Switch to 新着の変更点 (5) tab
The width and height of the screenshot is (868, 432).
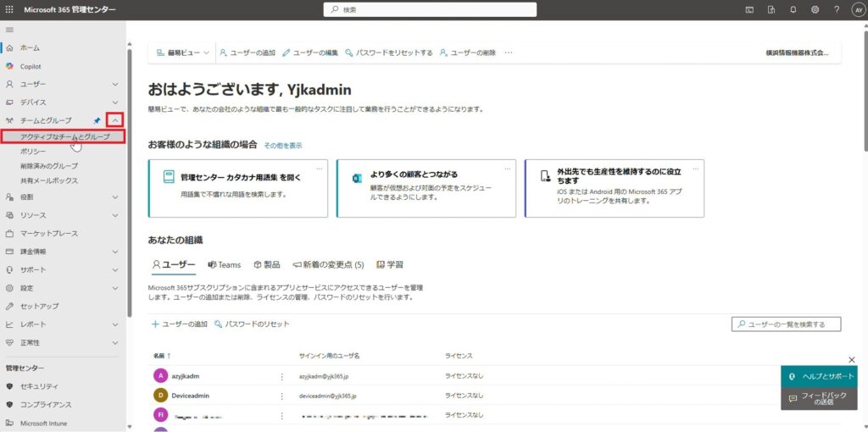328,265
